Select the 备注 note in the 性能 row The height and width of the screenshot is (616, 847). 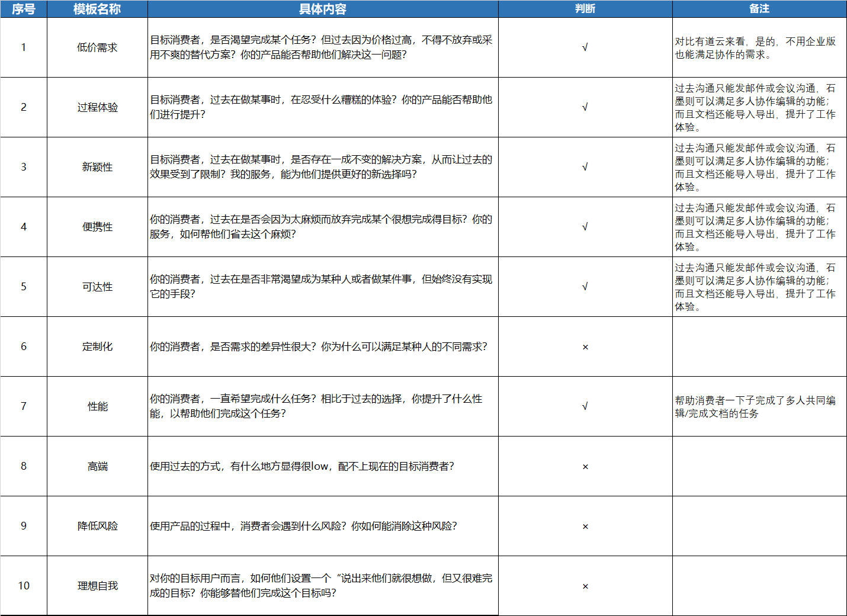click(755, 407)
